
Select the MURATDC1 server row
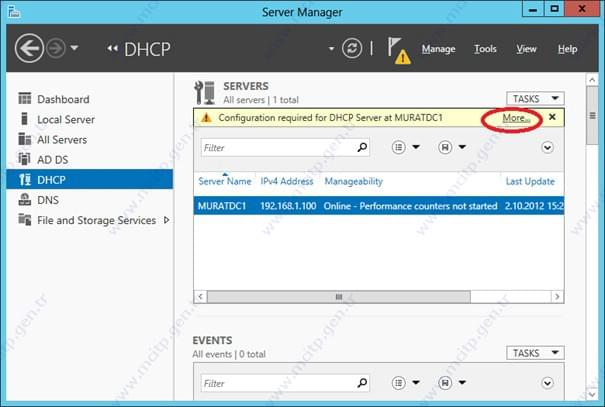(379, 206)
